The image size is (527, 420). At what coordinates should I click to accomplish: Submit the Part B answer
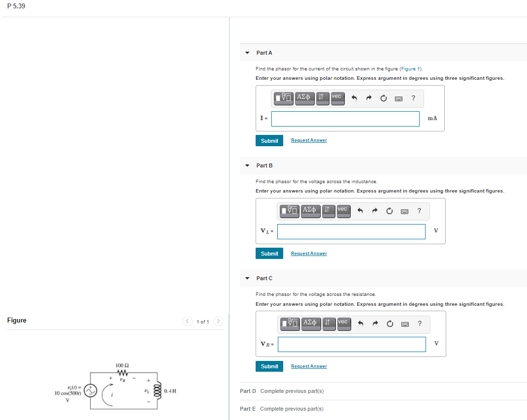point(269,254)
